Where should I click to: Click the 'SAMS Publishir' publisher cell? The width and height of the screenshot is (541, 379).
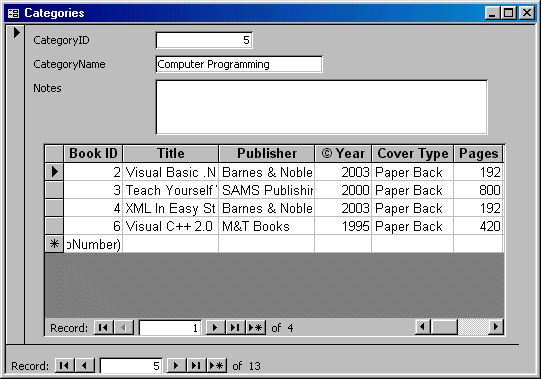(x=267, y=190)
